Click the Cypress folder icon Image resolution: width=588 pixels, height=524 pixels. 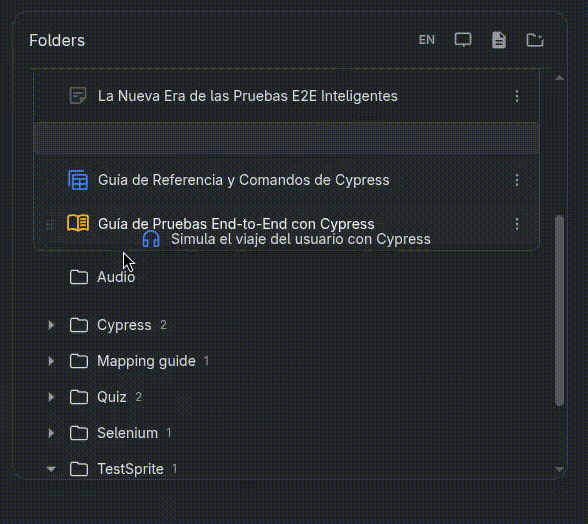[79, 325]
